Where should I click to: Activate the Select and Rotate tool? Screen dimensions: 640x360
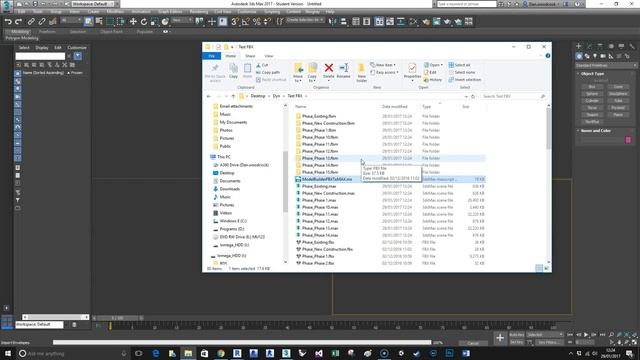point(144,22)
